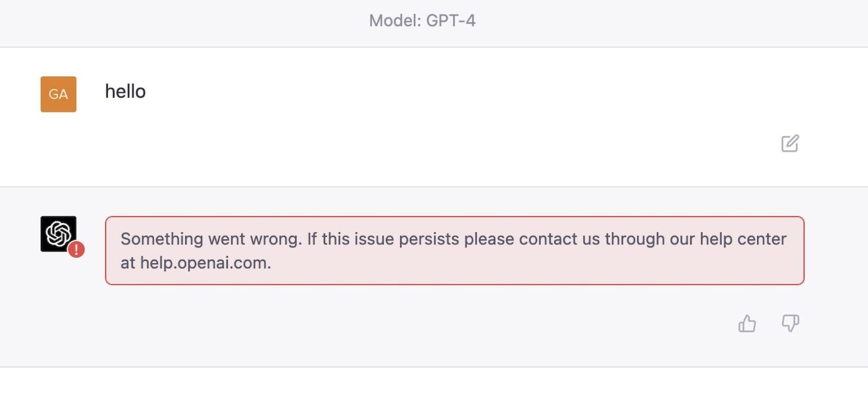The height and width of the screenshot is (395, 868).
Task: Click the Model: GPT-4 header label
Action: coord(422,21)
